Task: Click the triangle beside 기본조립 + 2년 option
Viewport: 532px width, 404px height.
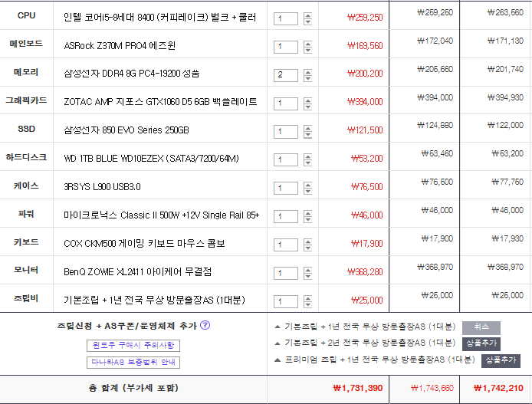Action: (x=277, y=343)
